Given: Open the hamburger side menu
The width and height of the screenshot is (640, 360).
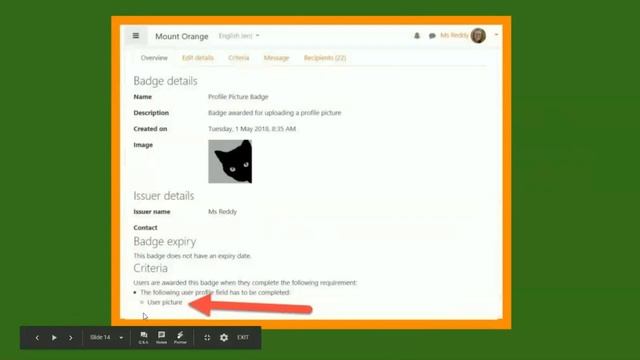Looking at the screenshot, I should point(136,36).
